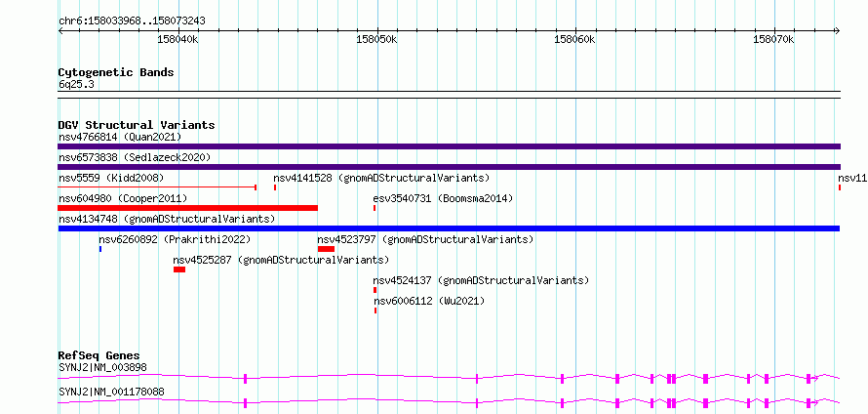Viewport: 868px width, 414px height.
Task: Click the 158040k ruler label
Action: point(178,39)
